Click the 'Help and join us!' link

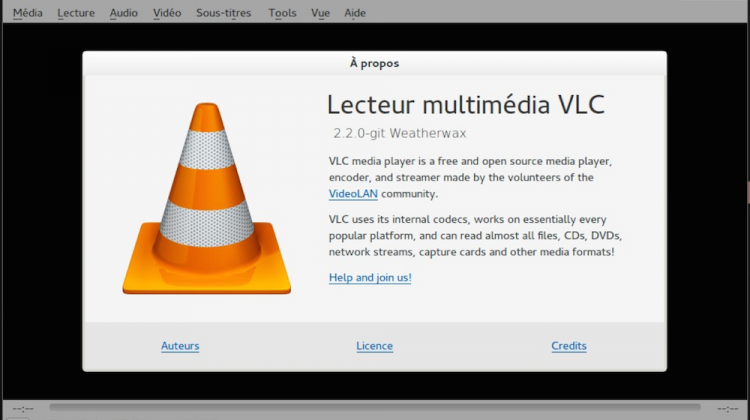click(370, 277)
